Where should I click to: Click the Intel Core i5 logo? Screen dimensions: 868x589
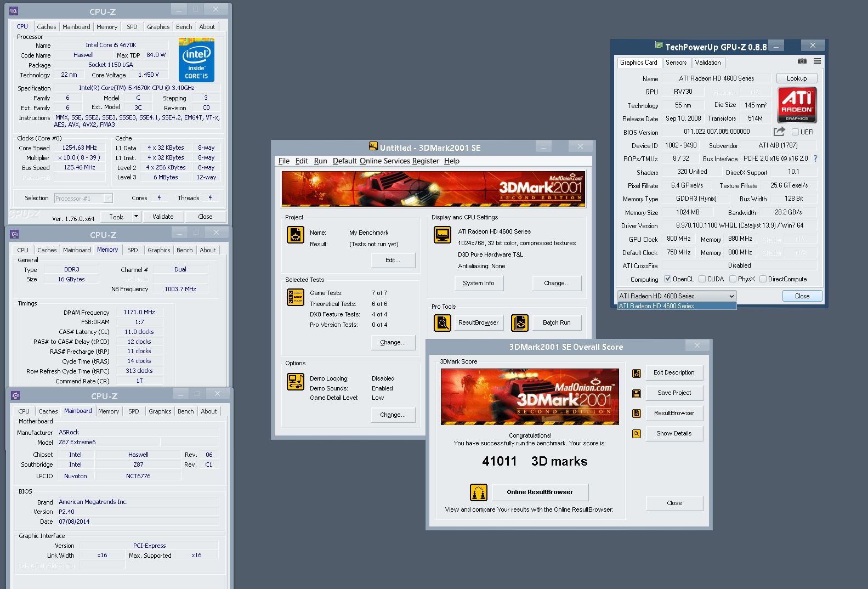click(196, 60)
